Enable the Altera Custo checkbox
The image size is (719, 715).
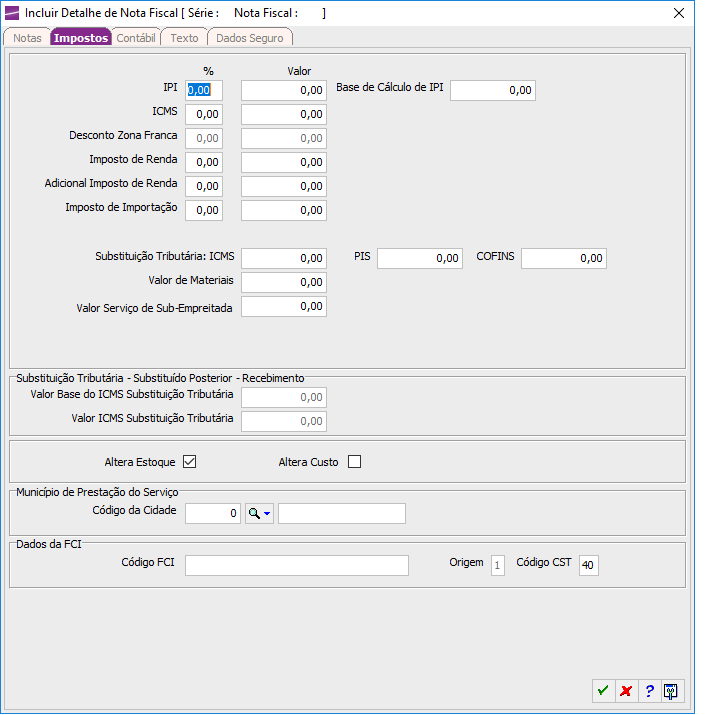(x=353, y=462)
